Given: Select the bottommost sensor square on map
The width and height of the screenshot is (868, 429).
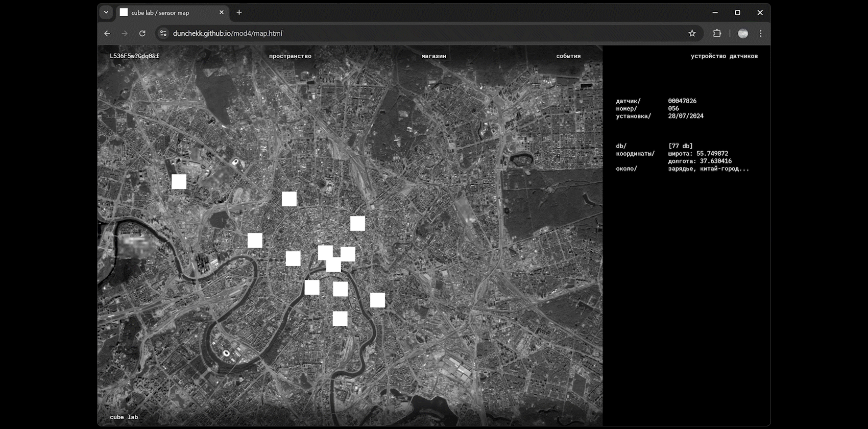Looking at the screenshot, I should 340,319.
